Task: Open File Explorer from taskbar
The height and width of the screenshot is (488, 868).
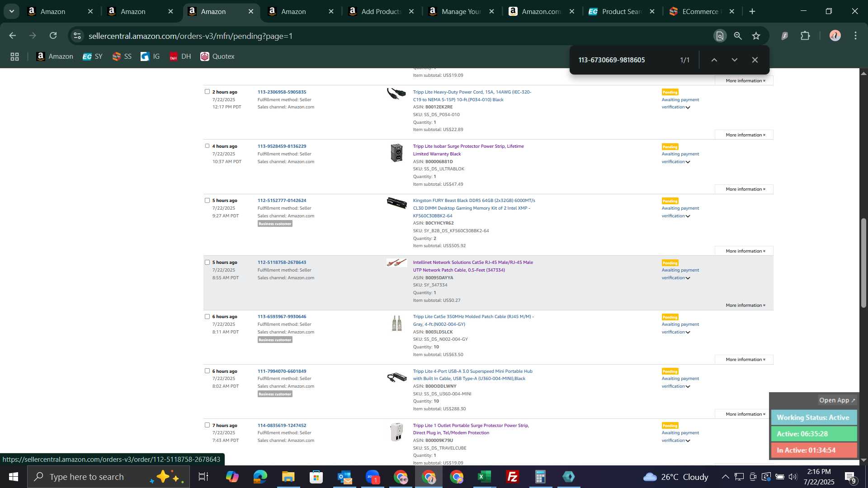Action: coord(288,477)
